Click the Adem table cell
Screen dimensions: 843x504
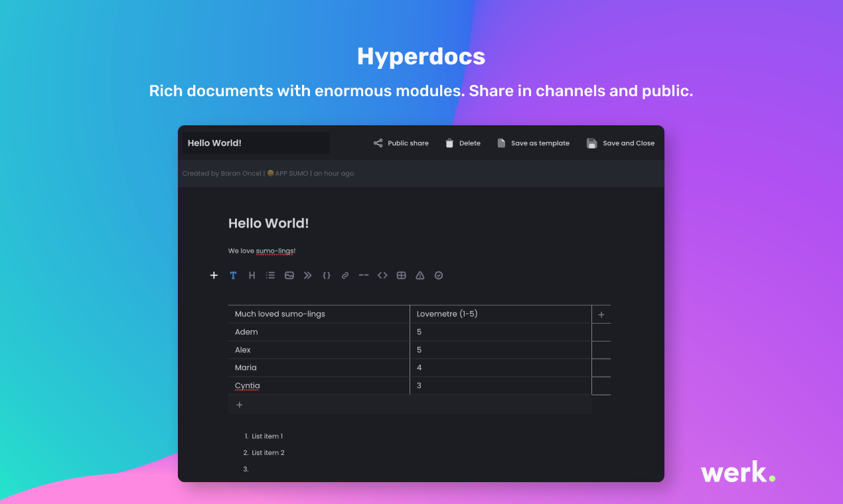pyautogui.click(x=319, y=332)
